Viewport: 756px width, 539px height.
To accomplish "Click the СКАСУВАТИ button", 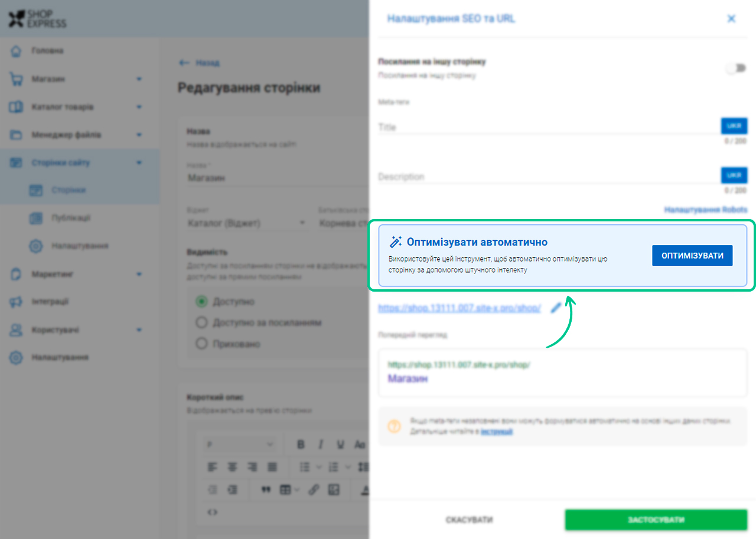I will point(469,520).
